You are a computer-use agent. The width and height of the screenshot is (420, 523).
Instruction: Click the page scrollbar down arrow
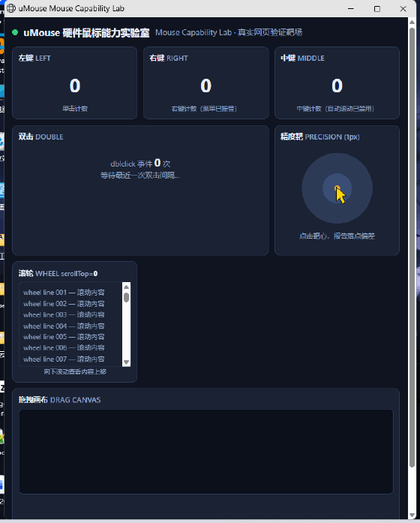pos(412,515)
